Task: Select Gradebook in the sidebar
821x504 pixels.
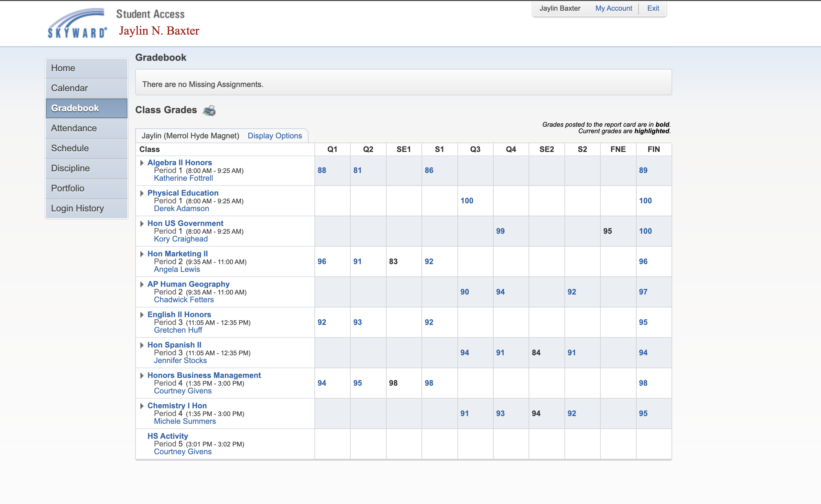Action: pyautogui.click(x=87, y=108)
